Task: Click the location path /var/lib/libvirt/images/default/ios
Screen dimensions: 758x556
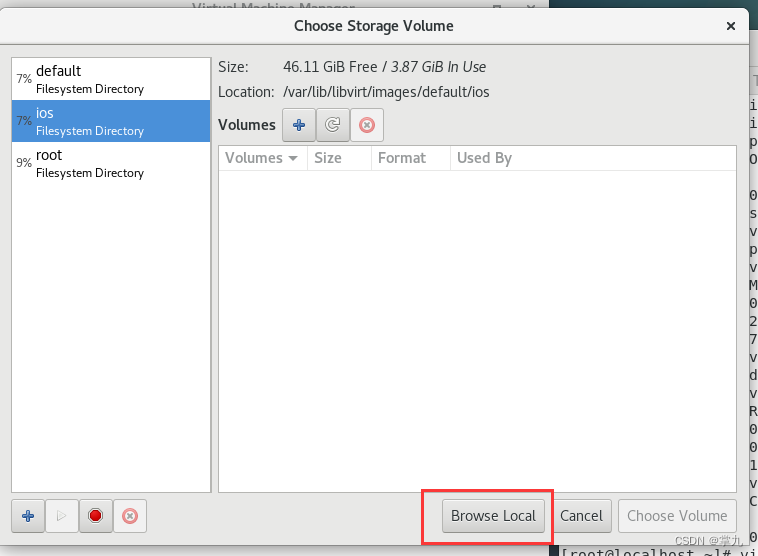Action: point(386,92)
